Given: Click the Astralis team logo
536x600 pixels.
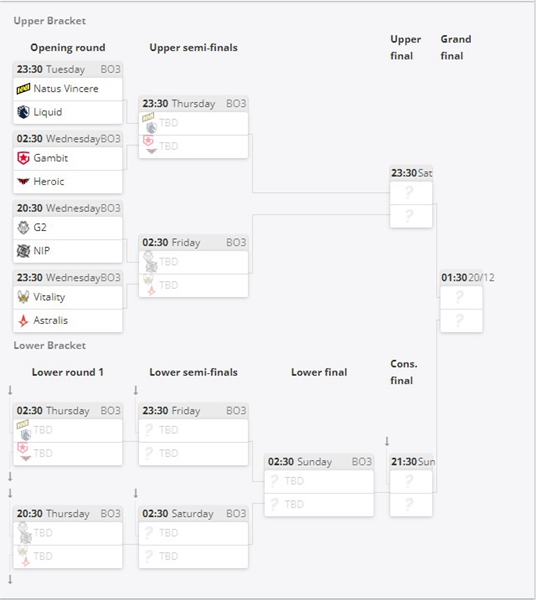Looking at the screenshot, I should point(23,321).
